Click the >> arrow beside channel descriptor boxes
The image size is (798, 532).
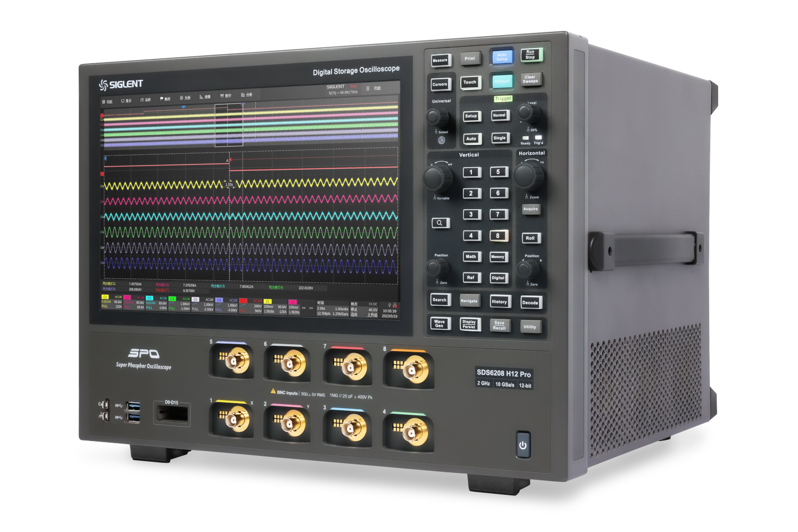tap(311, 307)
